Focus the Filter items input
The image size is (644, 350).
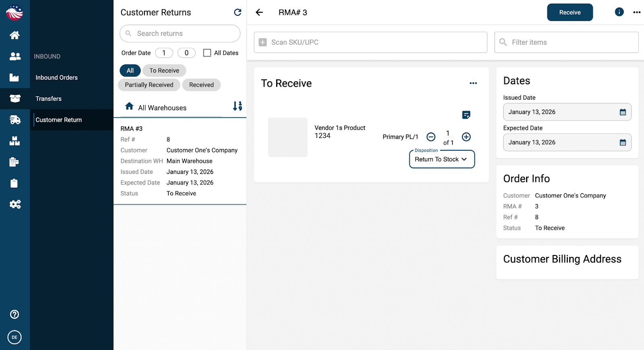(566, 42)
